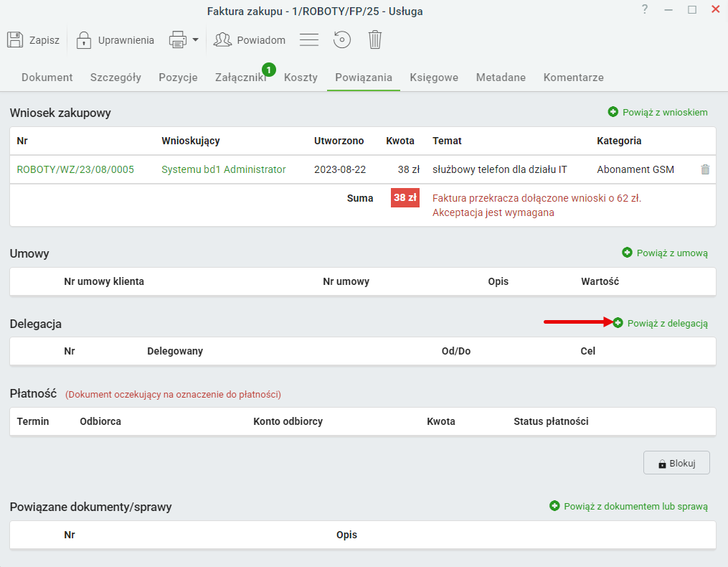The height and width of the screenshot is (567, 728).
Task: Click the Termin column header
Action: [33, 421]
